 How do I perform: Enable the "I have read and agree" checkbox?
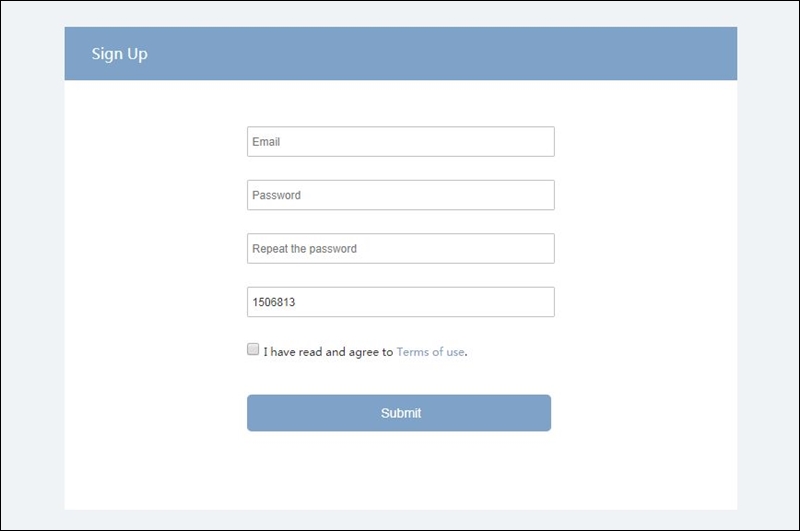[x=253, y=349]
